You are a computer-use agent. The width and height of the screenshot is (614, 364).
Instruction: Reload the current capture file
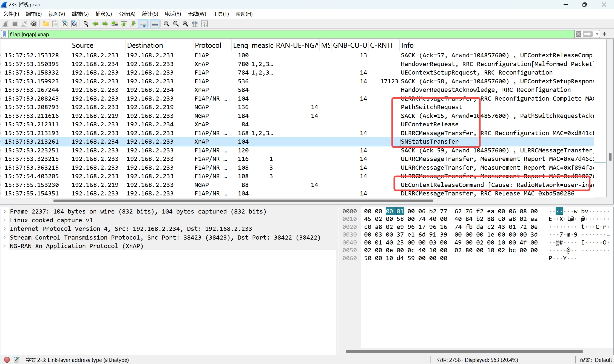74,24
